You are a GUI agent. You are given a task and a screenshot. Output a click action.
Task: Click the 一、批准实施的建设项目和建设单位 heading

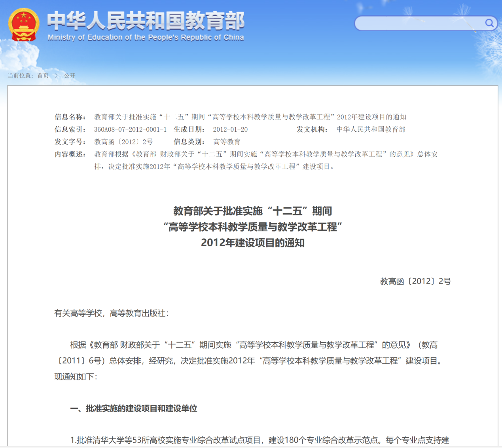point(133,408)
